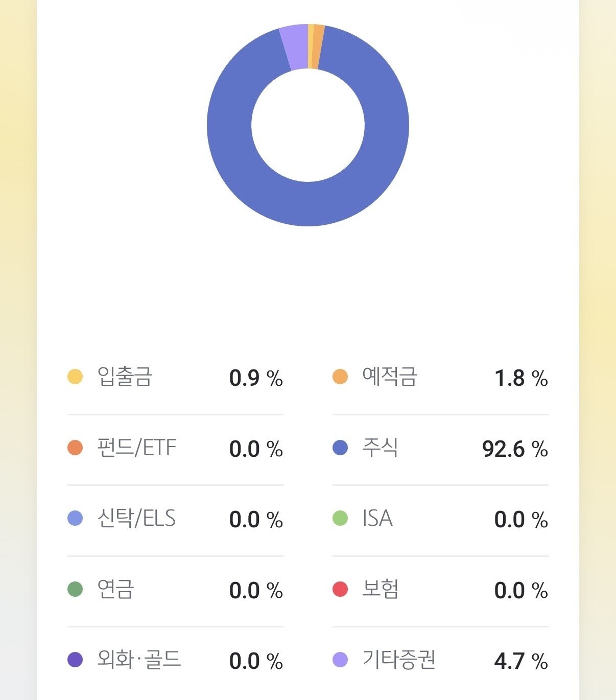
Task: Click the green ISA legend dot
Action: click(x=340, y=518)
